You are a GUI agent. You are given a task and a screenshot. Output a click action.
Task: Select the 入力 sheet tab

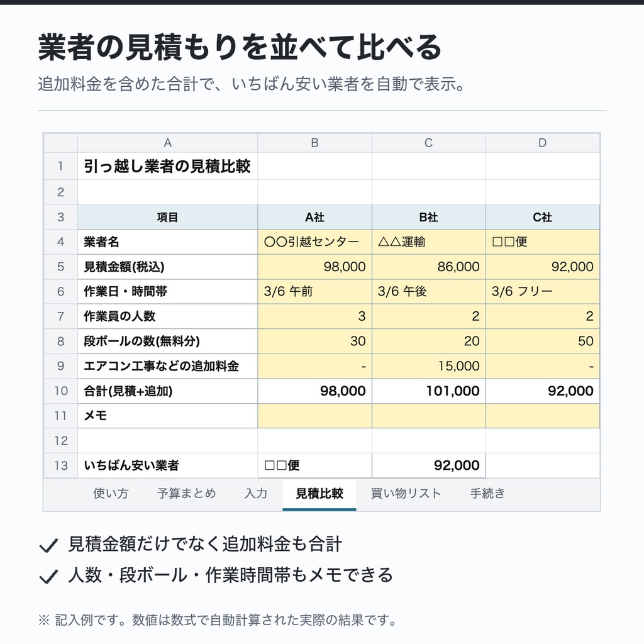(x=256, y=493)
